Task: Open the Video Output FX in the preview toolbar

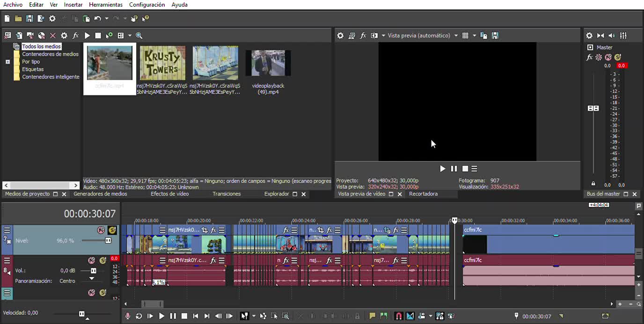Action: (x=363, y=36)
